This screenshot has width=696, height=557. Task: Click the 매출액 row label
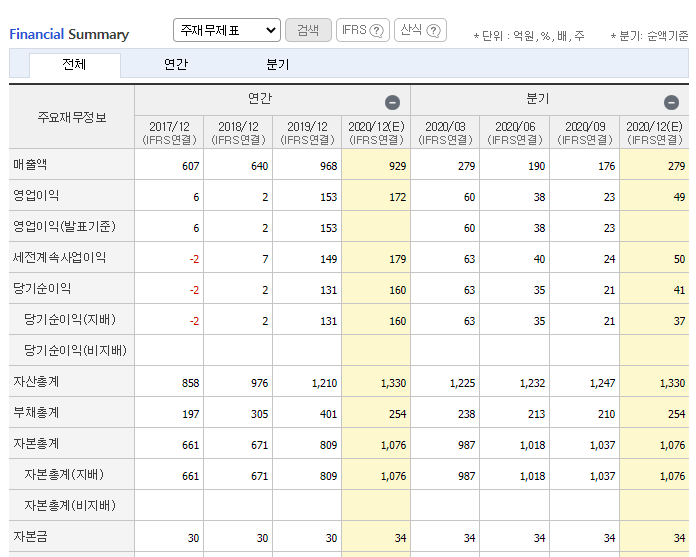pyautogui.click(x=30, y=165)
